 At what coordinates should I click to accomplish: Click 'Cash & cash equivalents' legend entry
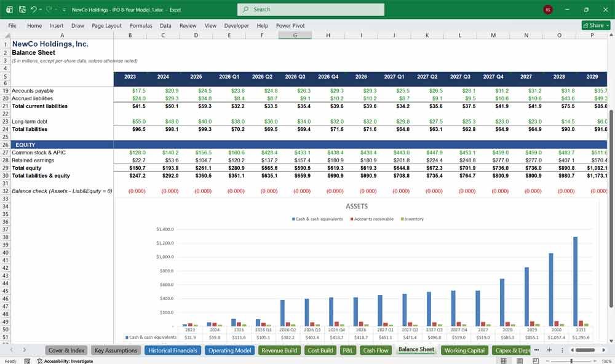317,219
